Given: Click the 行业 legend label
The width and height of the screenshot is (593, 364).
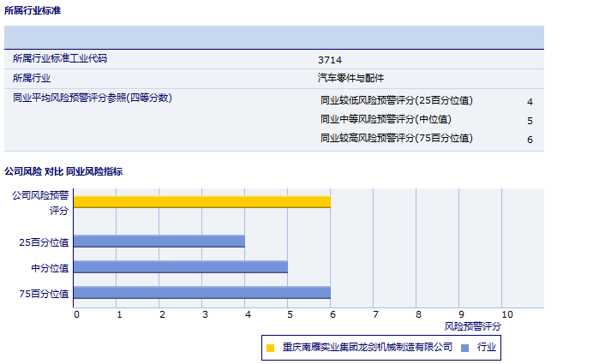Looking at the screenshot, I should (487, 347).
